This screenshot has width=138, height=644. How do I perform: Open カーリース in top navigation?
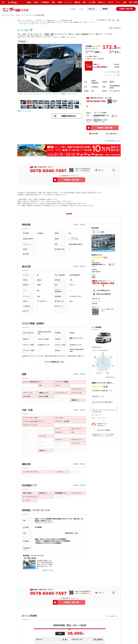[68, 2]
